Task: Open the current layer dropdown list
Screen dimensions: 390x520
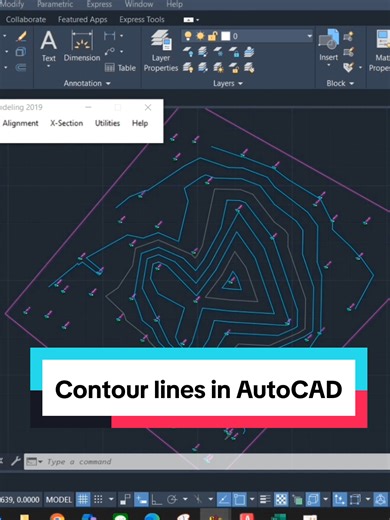Action: (x=309, y=36)
